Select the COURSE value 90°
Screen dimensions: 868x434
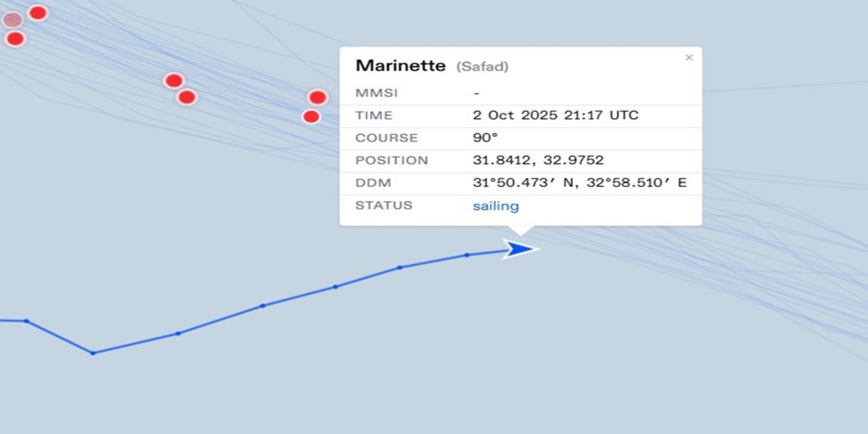(485, 138)
